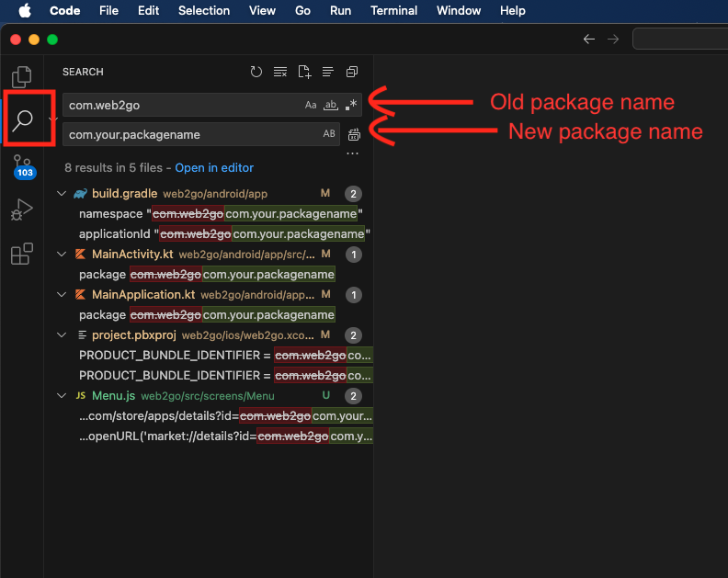
Task: Toggle Match Case option
Action: [311, 105]
